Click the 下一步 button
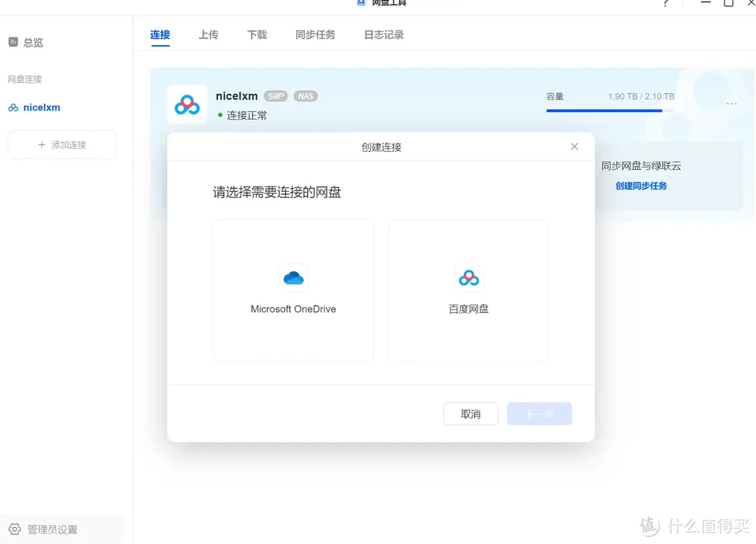Image resolution: width=756 pixels, height=544 pixels. (539, 414)
